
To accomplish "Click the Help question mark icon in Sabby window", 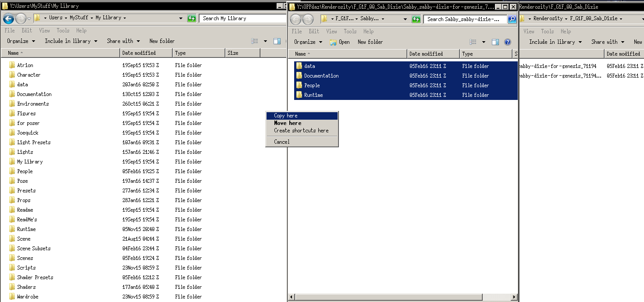I will pyautogui.click(x=508, y=42).
